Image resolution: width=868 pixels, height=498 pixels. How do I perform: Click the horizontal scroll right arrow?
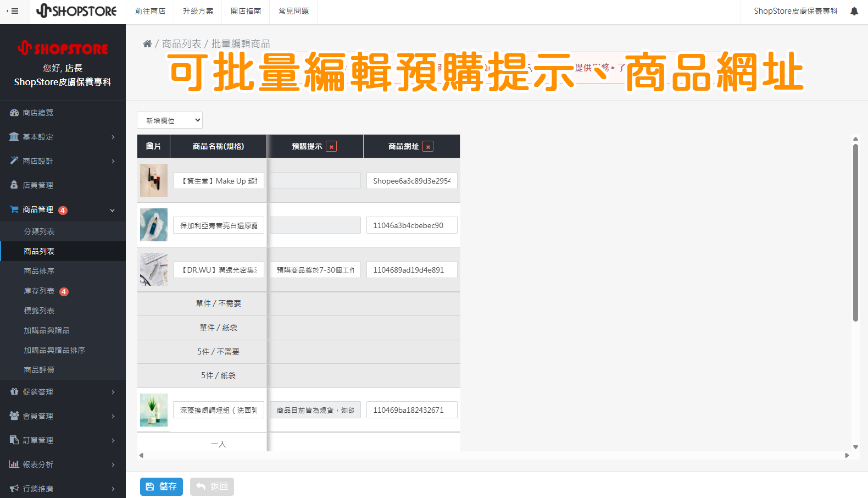pos(847,455)
